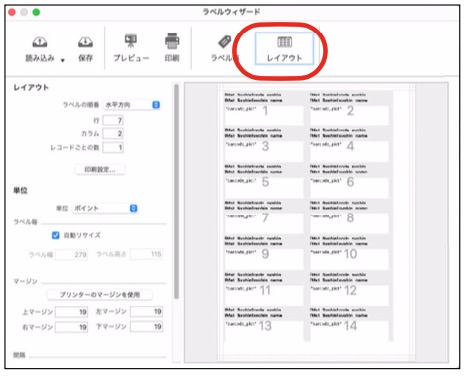Open the 読み込み dropdown arrow
The height and width of the screenshot is (376, 469).
click(x=63, y=60)
